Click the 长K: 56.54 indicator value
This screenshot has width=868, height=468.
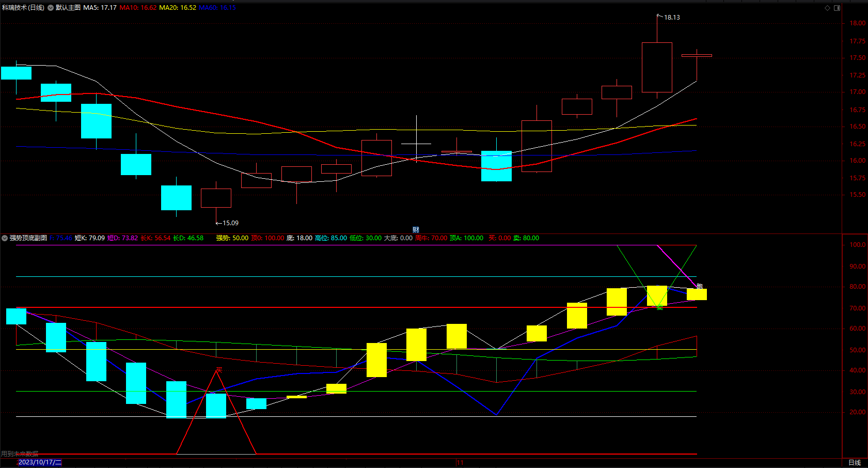coord(155,238)
